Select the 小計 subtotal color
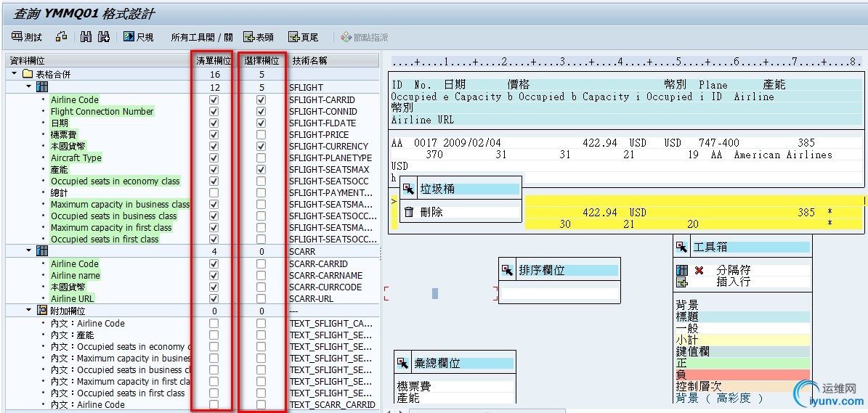Viewport: 868px width, 413px height. click(x=742, y=340)
